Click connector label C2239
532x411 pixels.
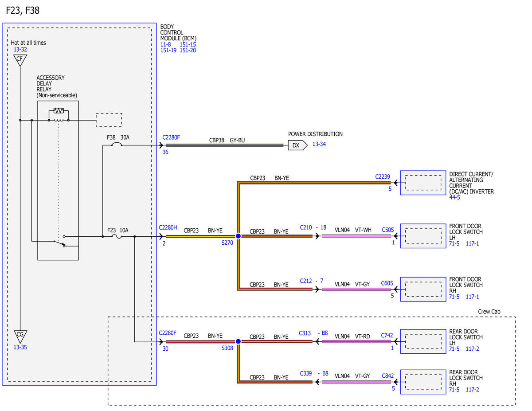coord(383,176)
